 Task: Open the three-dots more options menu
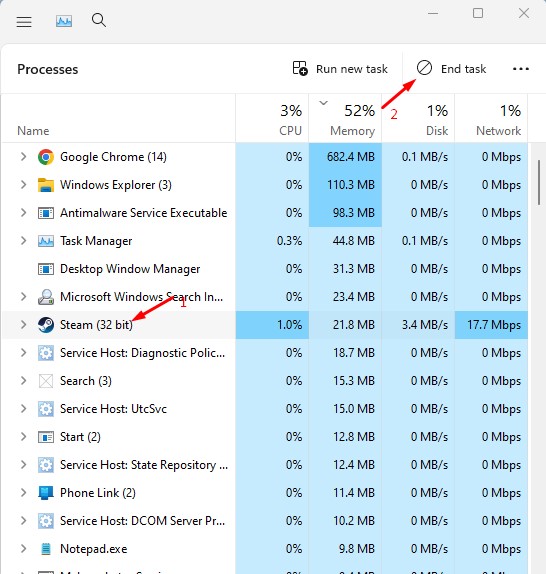pos(520,69)
